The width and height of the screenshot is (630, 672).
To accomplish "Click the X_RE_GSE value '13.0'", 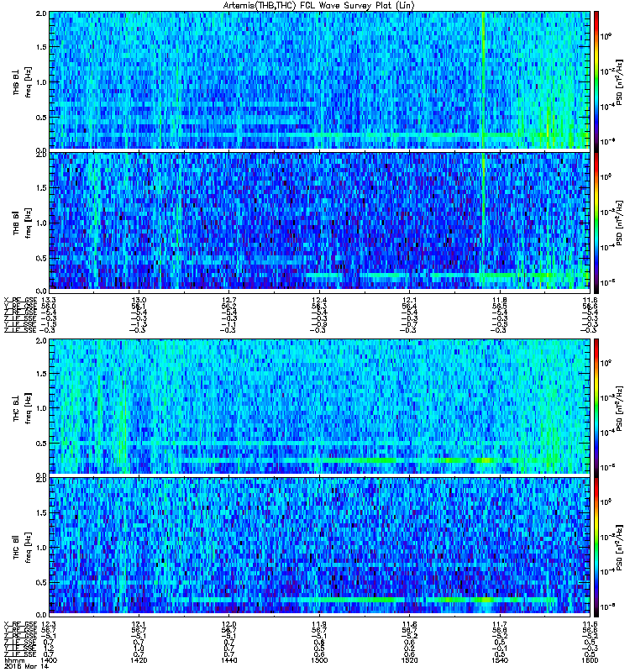I will (x=139, y=300).
